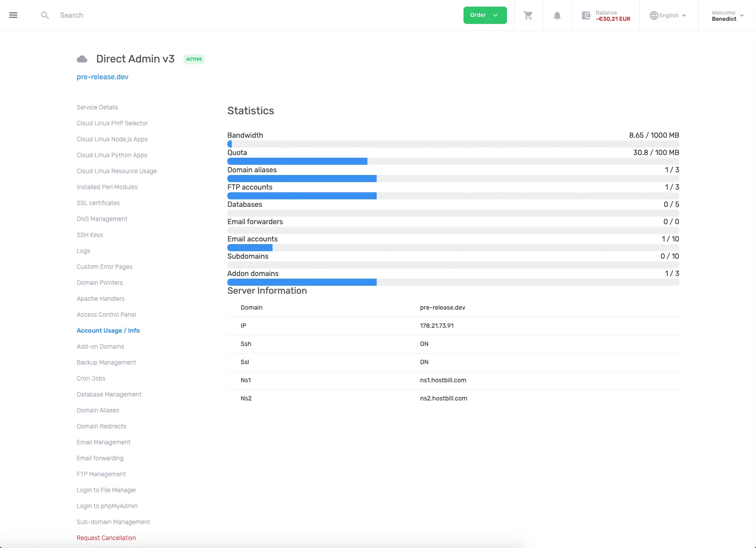Click the Quota usage progress bar
This screenshot has width=756, height=548.
453,161
